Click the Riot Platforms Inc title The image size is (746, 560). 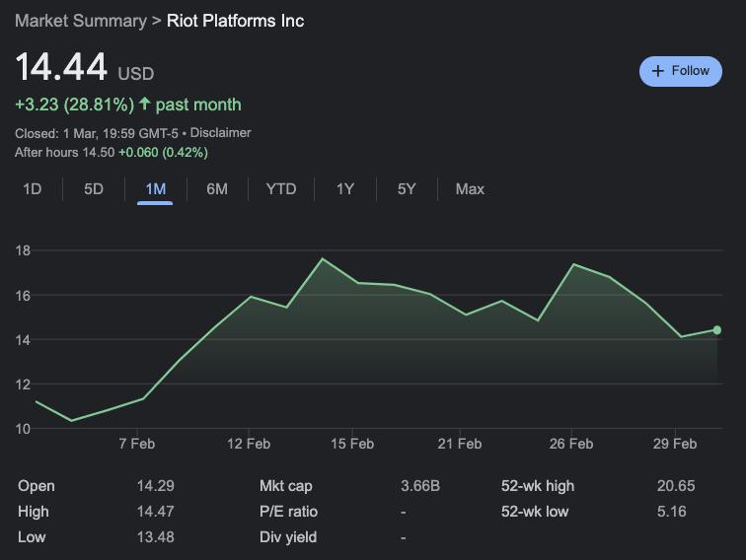point(236,21)
